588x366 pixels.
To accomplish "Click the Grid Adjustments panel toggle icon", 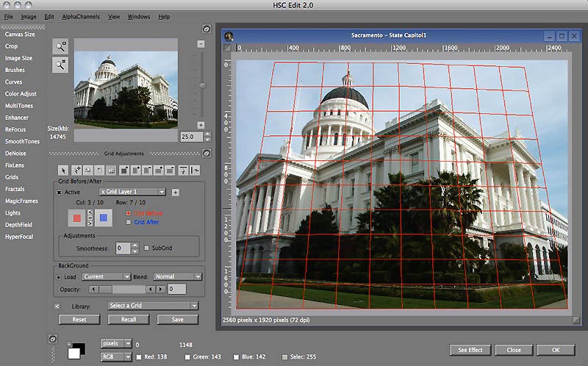I will [207, 153].
